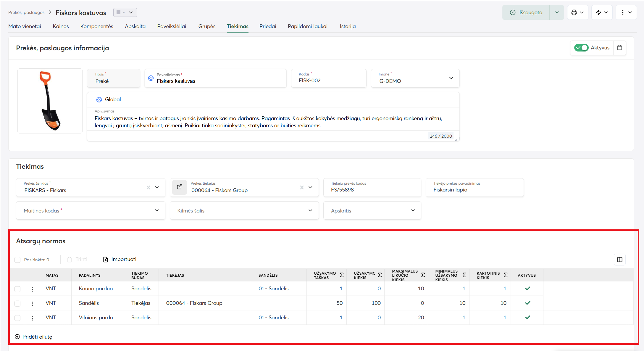Screen dimensions: 644x351
Task: Click the calendar icon next to Aktyvus
Action: [620, 48]
